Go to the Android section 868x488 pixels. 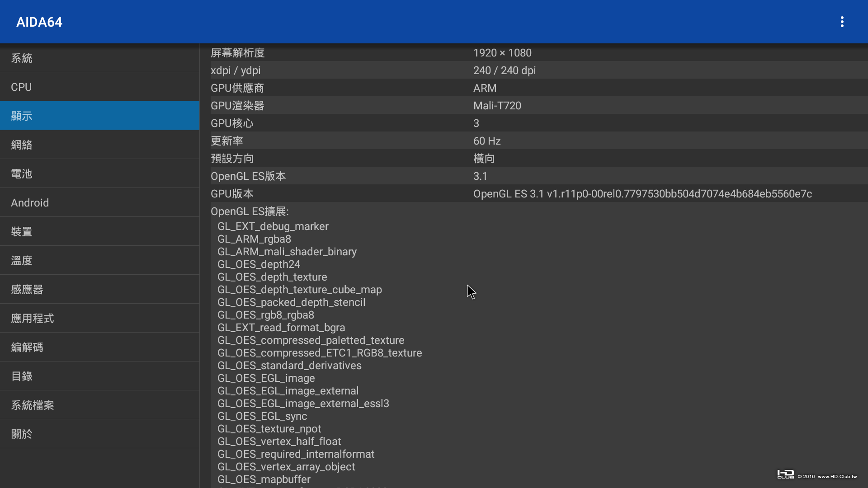(99, 202)
